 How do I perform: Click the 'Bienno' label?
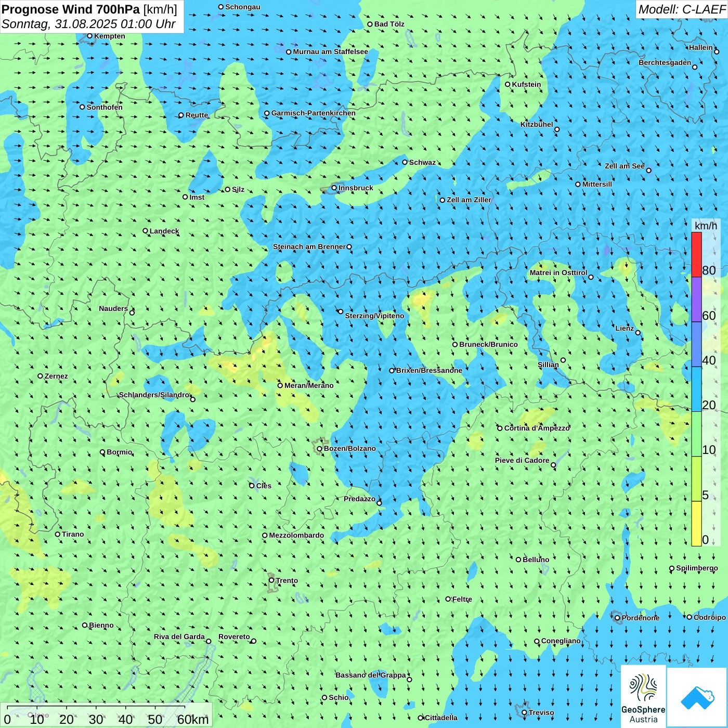(x=101, y=625)
